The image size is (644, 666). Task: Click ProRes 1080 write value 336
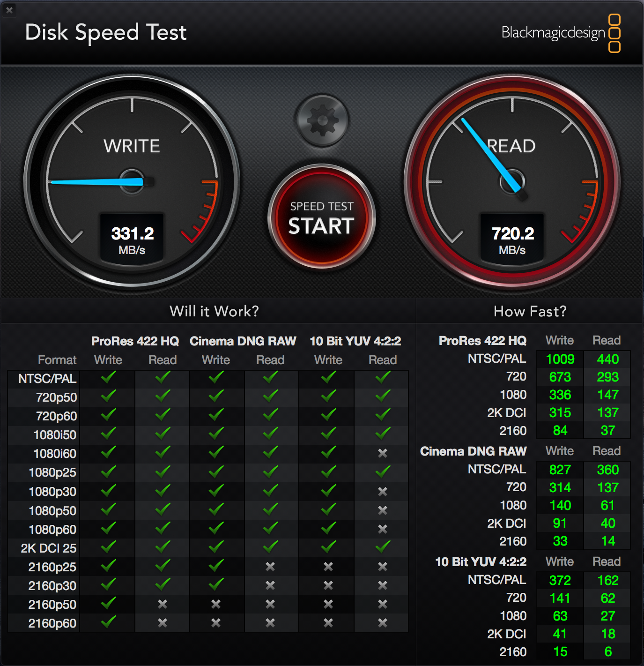click(x=560, y=395)
